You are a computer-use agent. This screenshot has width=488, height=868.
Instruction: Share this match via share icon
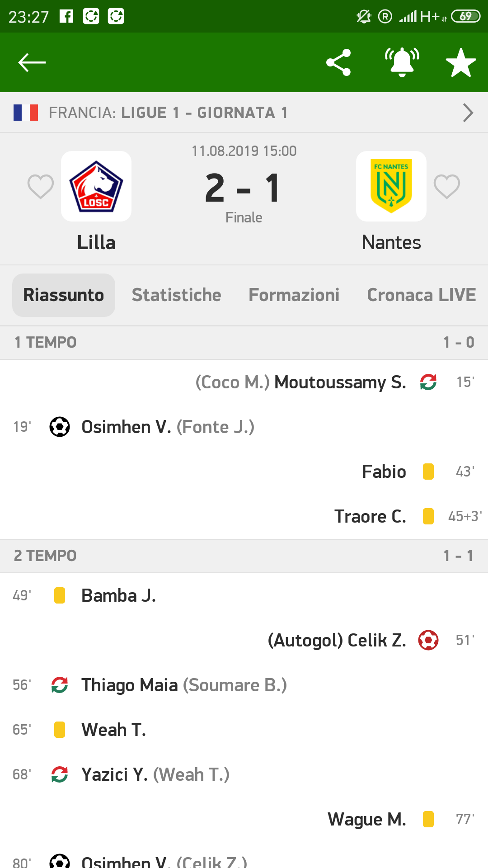point(338,62)
